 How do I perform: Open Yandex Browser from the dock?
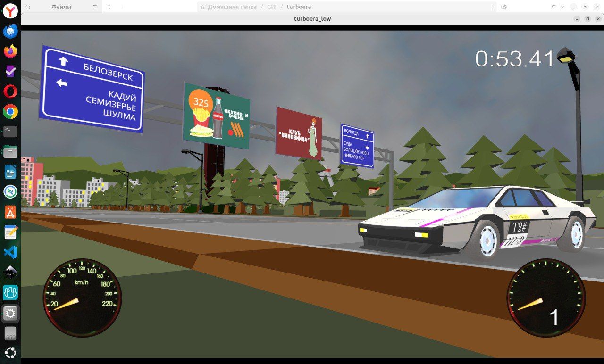pyautogui.click(x=10, y=11)
